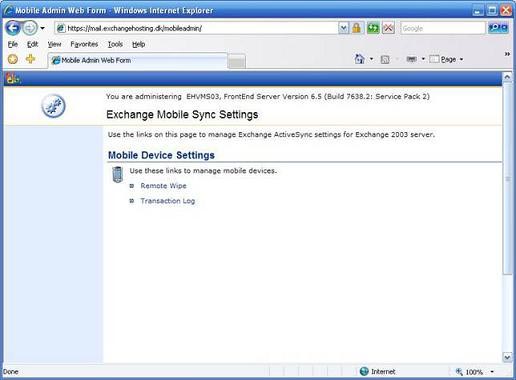Image resolution: width=516 pixels, height=380 pixels.
Task: Click the vertical scrollbar thumb
Action: (x=507, y=178)
